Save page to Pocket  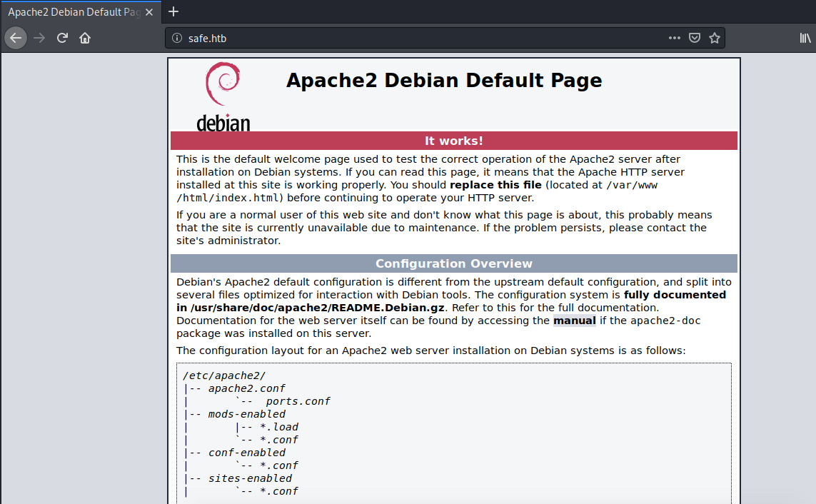(694, 38)
